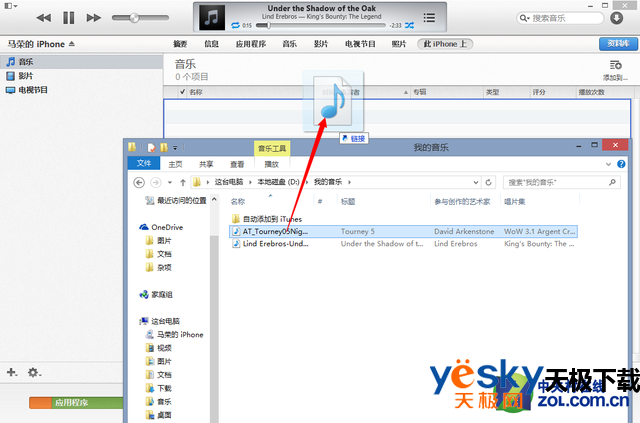
Task: Pause the playing song in iTunes
Action: [69, 18]
